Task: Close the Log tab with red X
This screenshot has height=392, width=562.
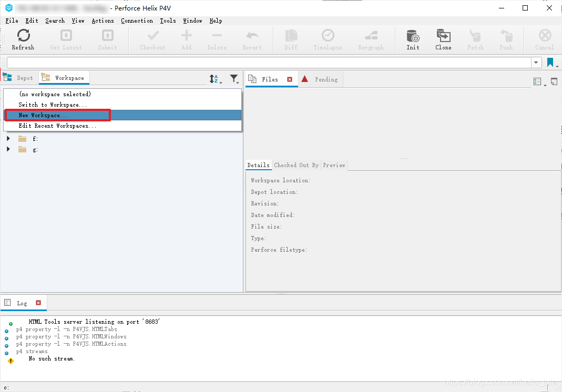Action: coord(38,303)
